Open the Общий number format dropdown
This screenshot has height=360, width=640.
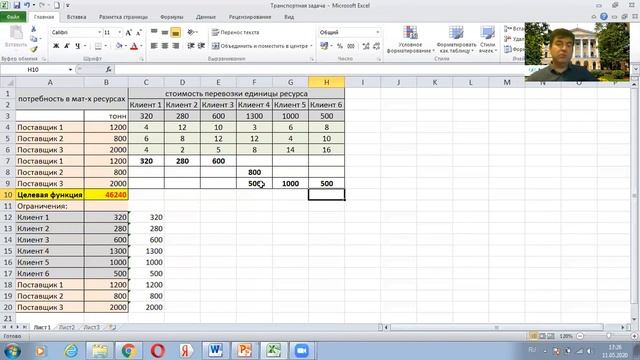(378, 32)
